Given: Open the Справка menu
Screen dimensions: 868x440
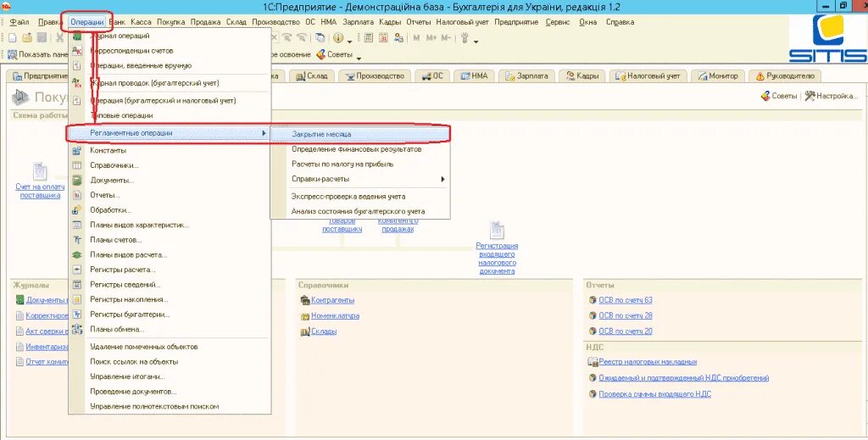Looking at the screenshot, I should coord(620,22).
